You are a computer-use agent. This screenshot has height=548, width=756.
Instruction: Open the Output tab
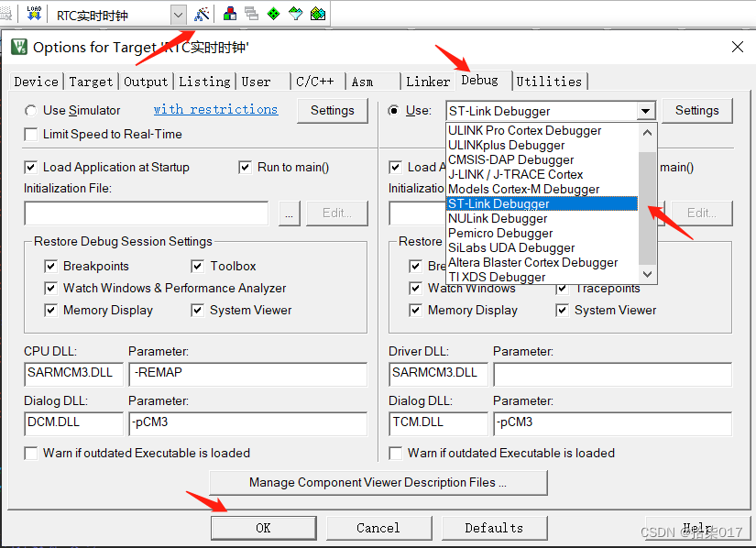(146, 82)
